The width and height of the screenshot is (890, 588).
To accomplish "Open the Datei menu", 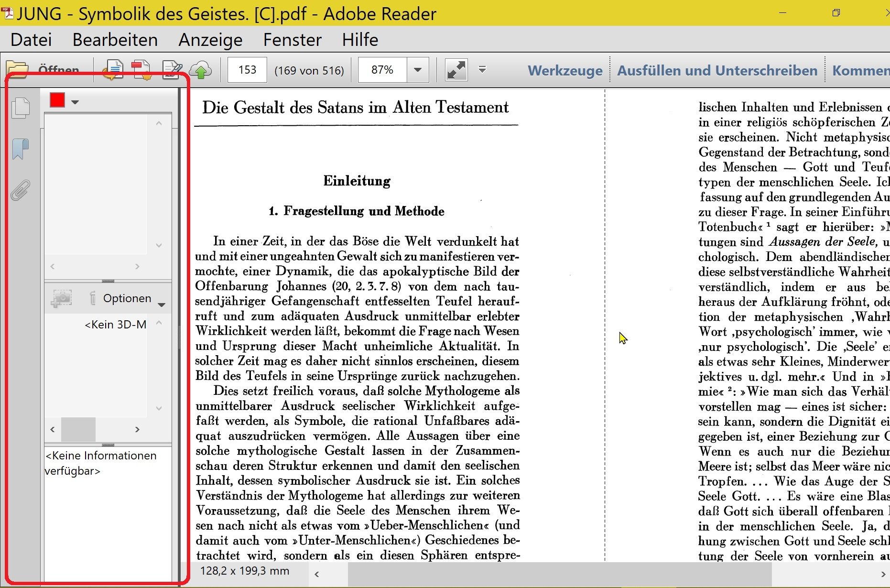I will point(31,40).
